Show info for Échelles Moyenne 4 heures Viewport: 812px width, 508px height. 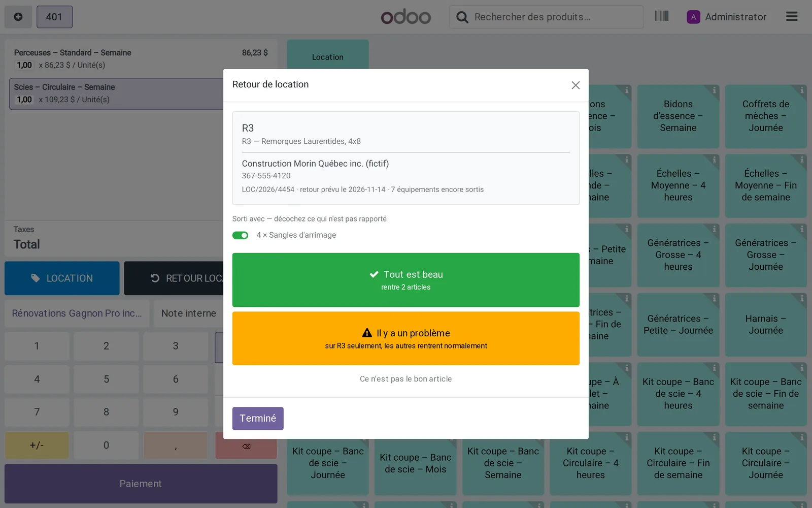[714, 160]
